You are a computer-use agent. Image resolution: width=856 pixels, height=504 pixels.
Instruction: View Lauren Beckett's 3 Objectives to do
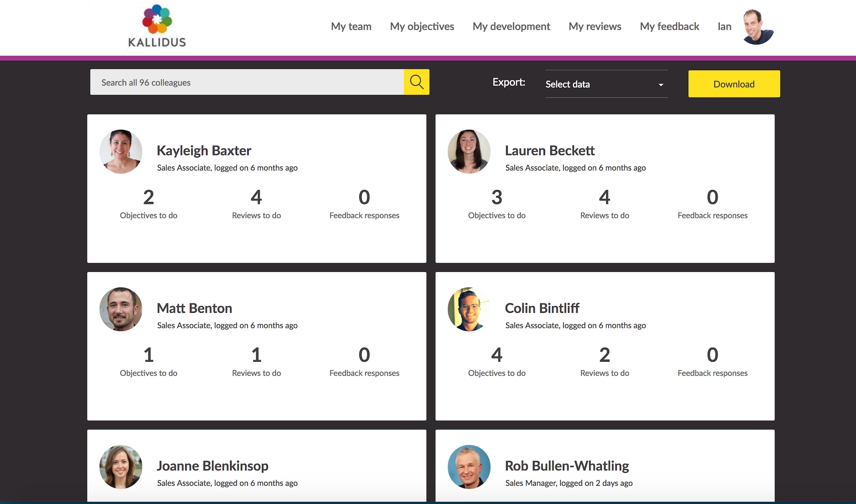point(497,204)
